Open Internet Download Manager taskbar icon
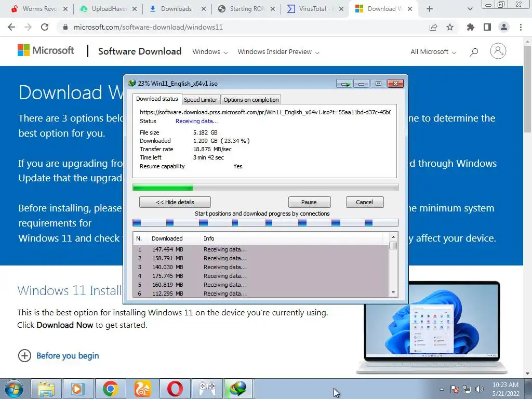 238,389
